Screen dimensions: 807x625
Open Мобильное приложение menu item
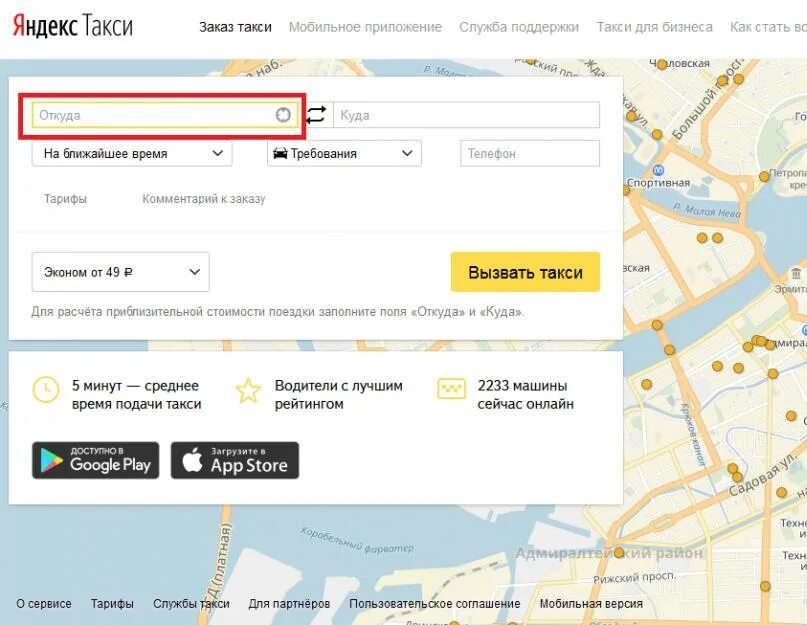(x=365, y=27)
